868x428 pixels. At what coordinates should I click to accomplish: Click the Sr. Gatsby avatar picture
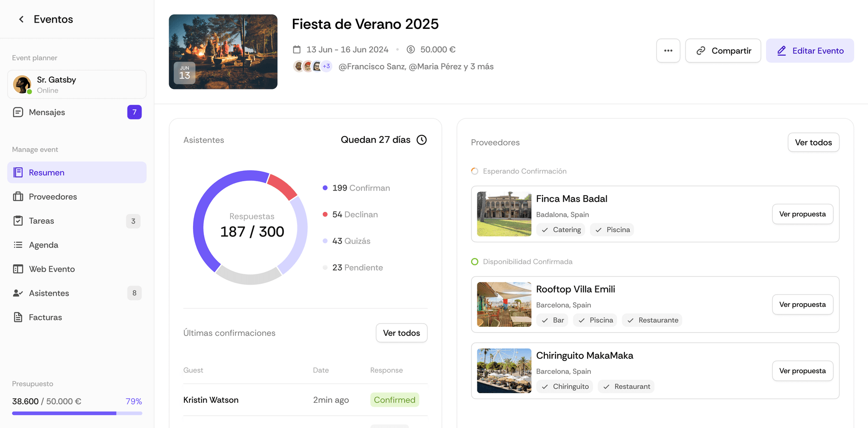click(22, 85)
